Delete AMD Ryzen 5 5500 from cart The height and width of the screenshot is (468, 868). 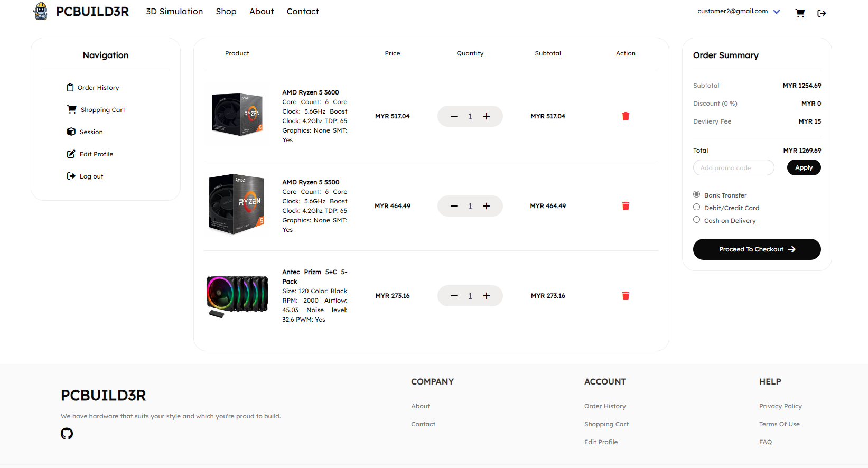pyautogui.click(x=626, y=206)
